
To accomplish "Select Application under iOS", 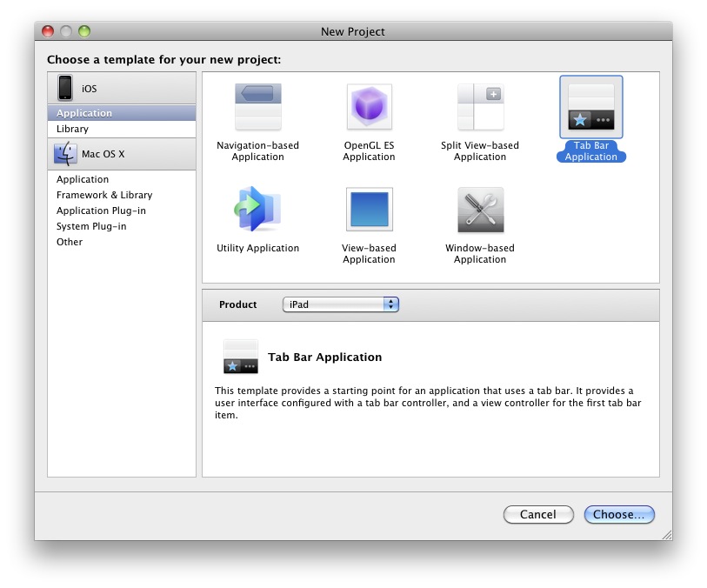I will click(x=122, y=113).
